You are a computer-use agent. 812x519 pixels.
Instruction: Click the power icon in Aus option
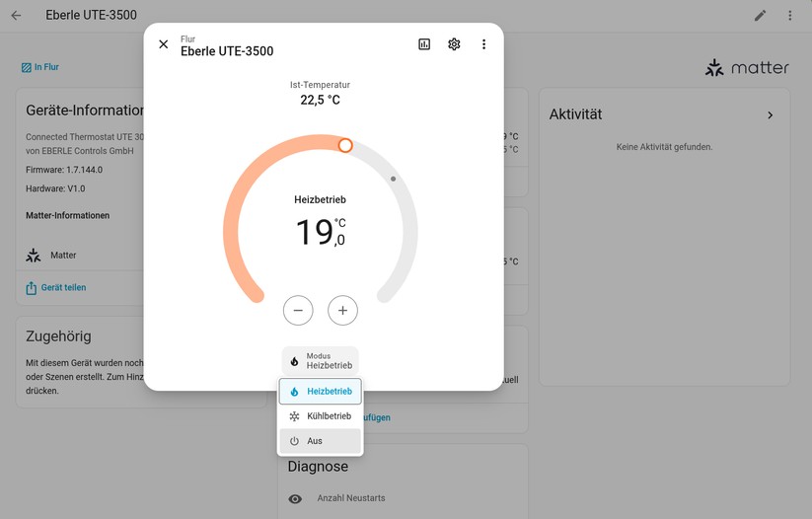click(x=294, y=441)
